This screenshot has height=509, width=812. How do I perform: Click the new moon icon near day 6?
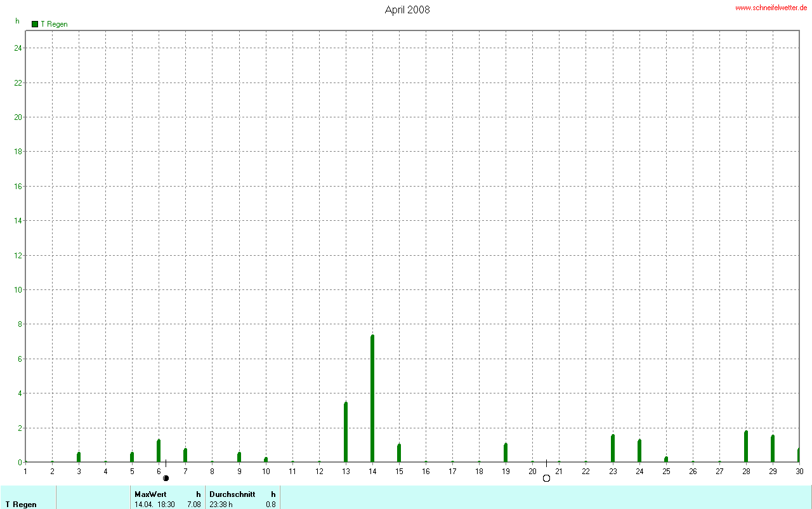[166, 478]
